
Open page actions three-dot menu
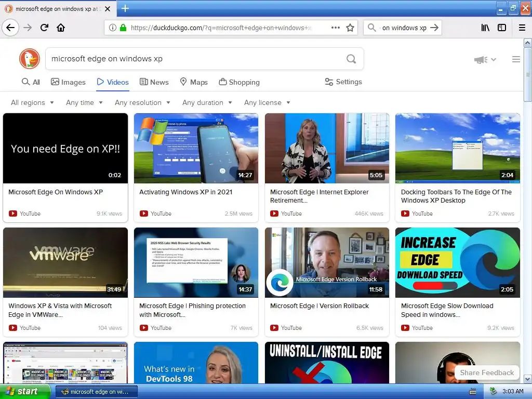(335, 28)
